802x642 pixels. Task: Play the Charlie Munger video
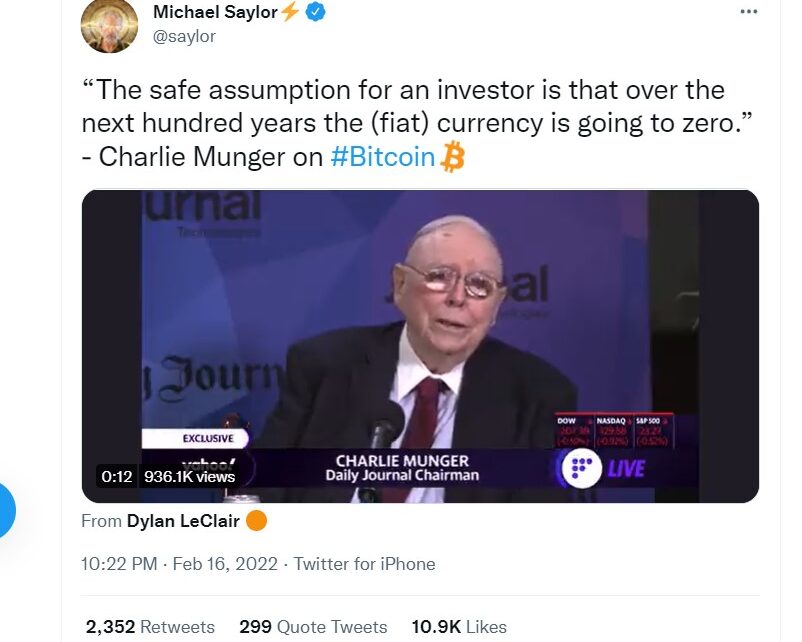pos(420,346)
